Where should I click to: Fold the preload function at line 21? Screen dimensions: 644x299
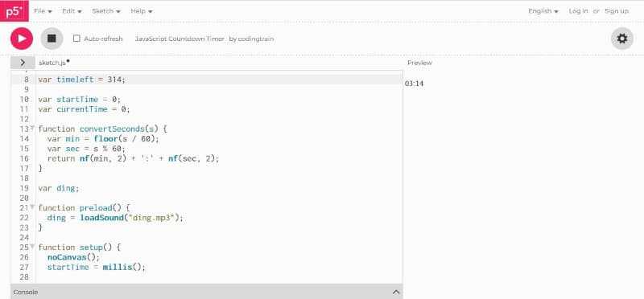point(32,207)
